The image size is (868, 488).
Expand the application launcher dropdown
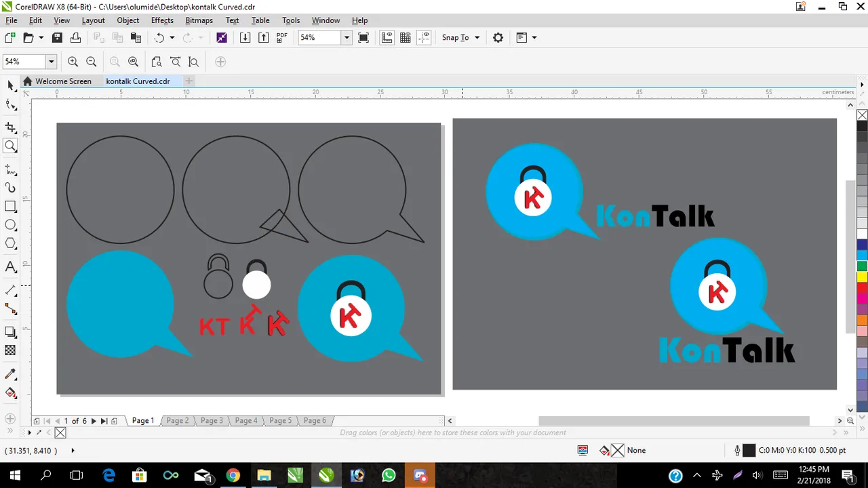coord(534,38)
